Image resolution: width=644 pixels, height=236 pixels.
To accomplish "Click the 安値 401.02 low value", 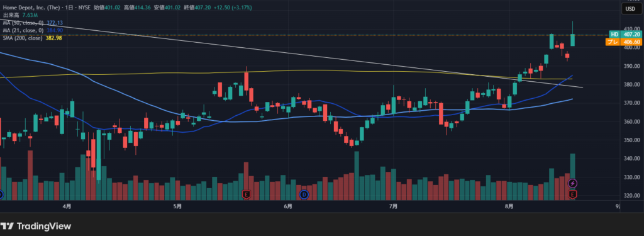I will [167, 8].
